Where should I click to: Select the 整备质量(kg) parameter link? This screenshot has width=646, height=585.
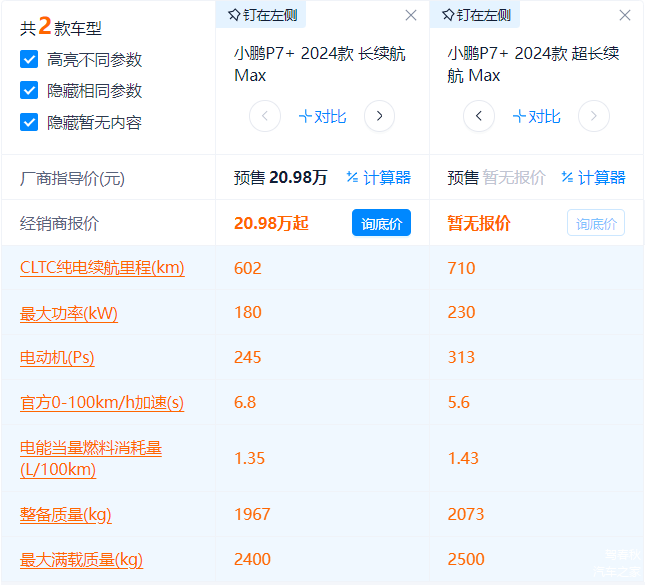tap(66, 514)
